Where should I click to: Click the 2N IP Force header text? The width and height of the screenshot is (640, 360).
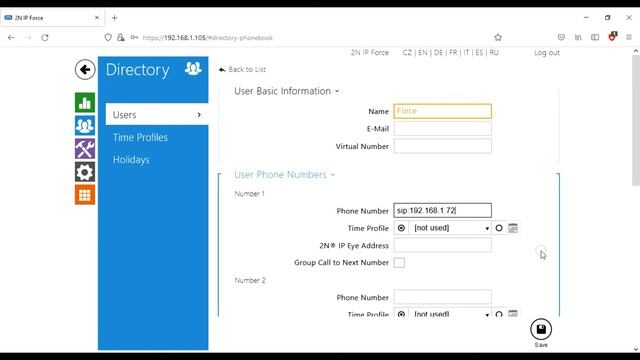(370, 53)
